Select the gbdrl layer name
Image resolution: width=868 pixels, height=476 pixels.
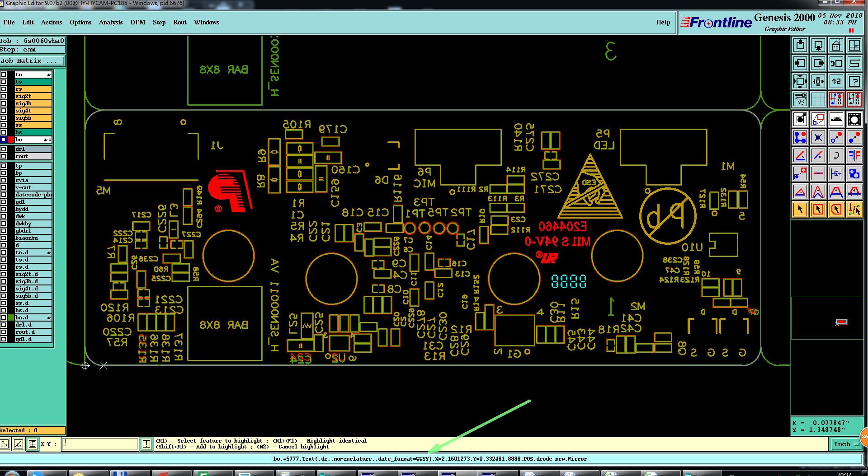(x=33, y=231)
